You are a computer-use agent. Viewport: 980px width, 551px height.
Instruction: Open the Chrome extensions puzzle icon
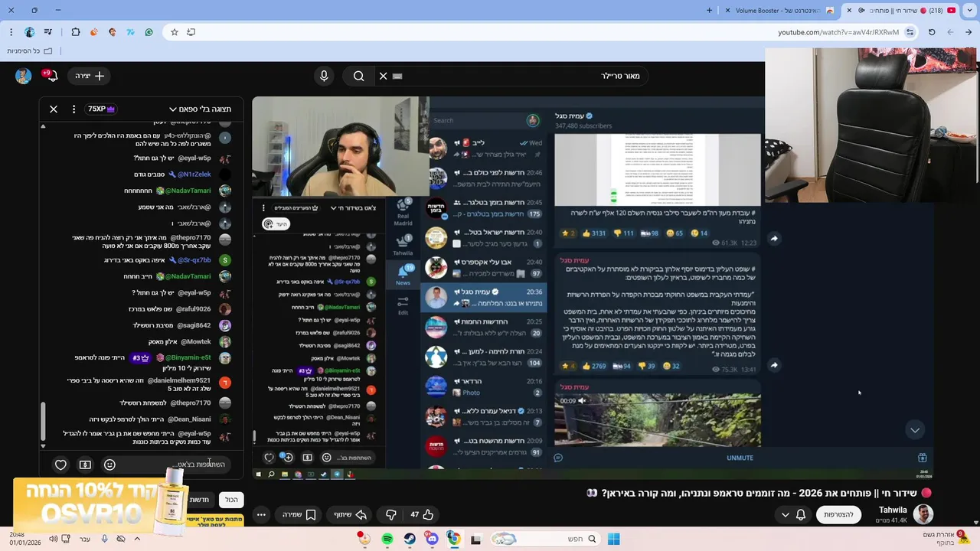pos(76,32)
